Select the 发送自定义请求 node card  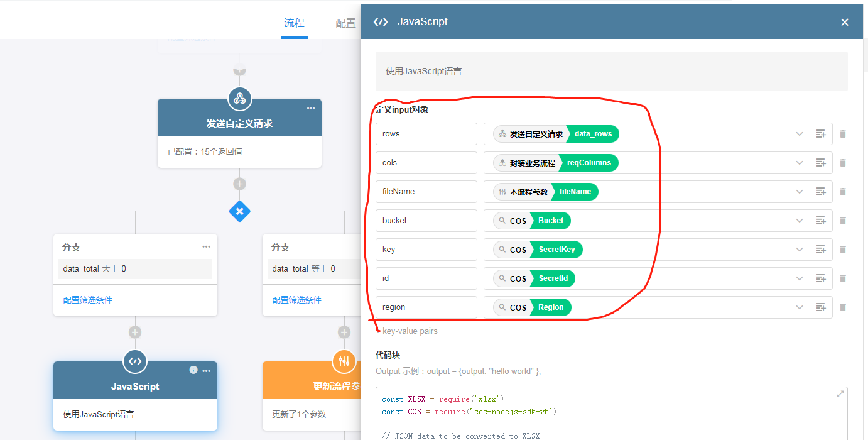(x=239, y=133)
